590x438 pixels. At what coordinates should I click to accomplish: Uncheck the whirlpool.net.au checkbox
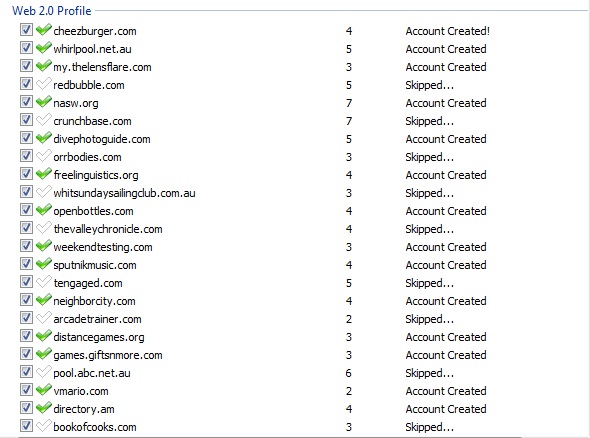pyautogui.click(x=26, y=48)
